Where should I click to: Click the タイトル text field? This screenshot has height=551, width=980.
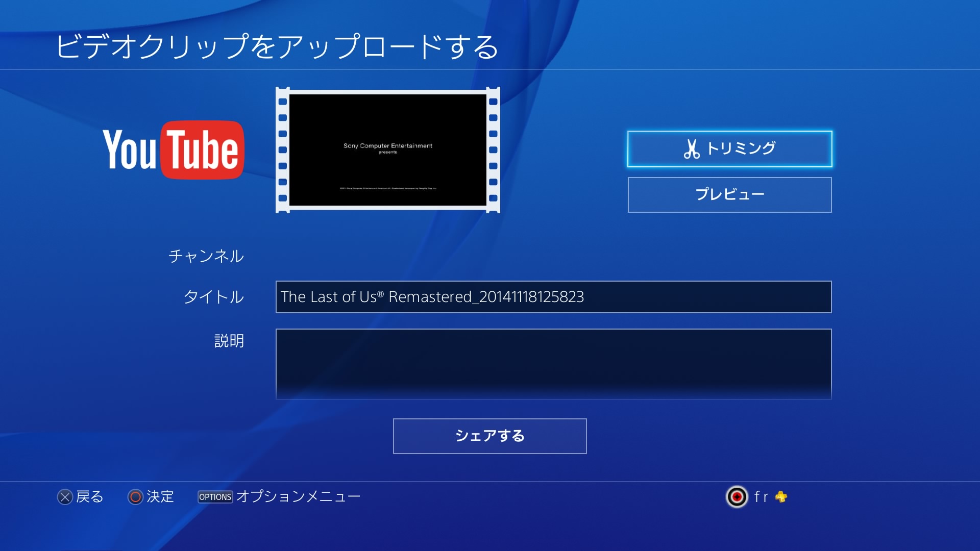553,297
